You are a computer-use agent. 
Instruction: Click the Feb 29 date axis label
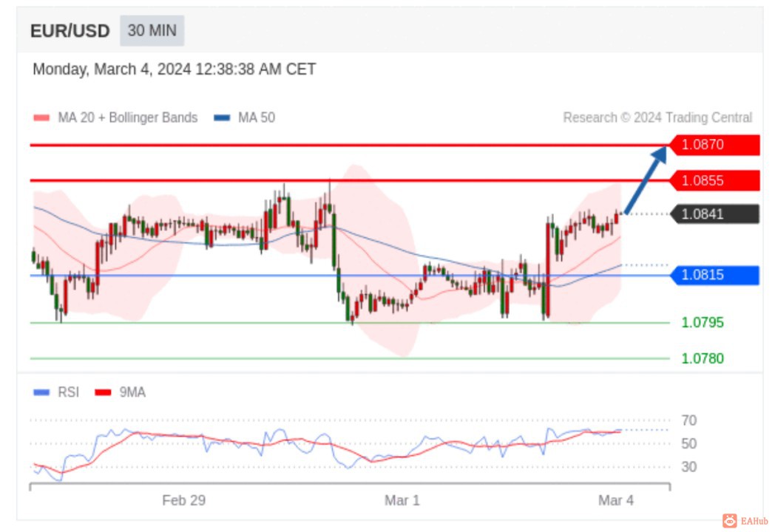[x=184, y=500]
